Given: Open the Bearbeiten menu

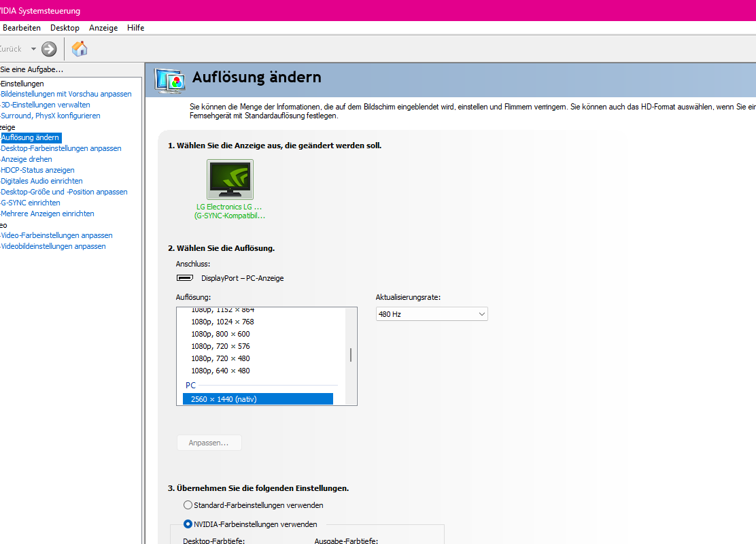Looking at the screenshot, I should pos(21,28).
